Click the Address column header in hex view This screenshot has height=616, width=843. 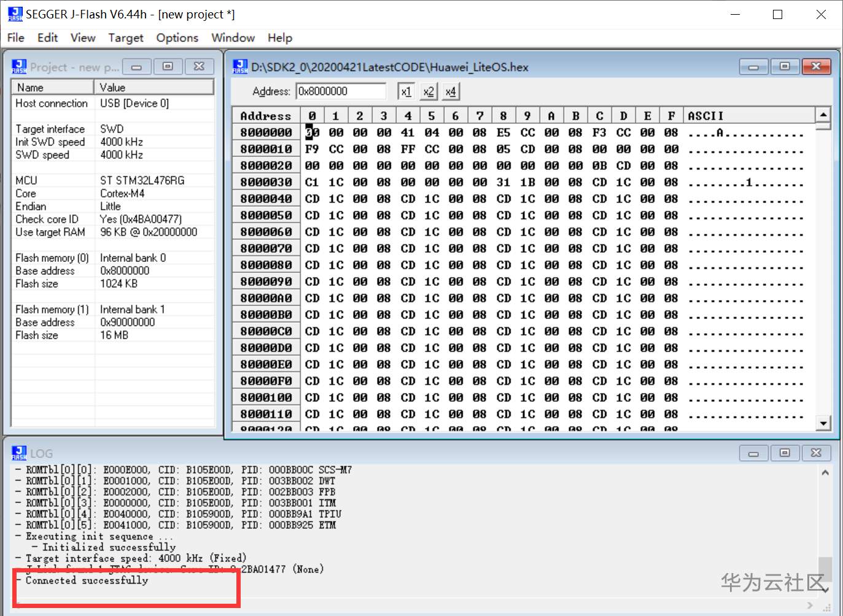click(266, 116)
